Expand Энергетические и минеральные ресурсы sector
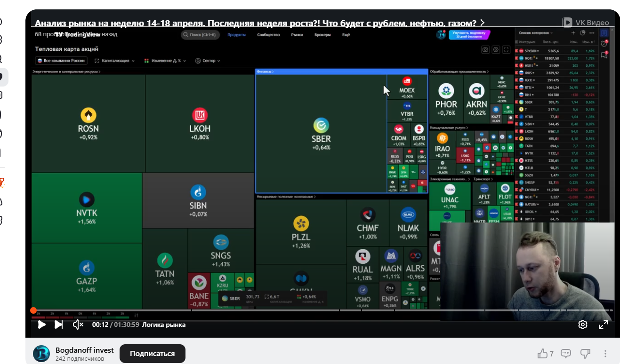 click(66, 71)
